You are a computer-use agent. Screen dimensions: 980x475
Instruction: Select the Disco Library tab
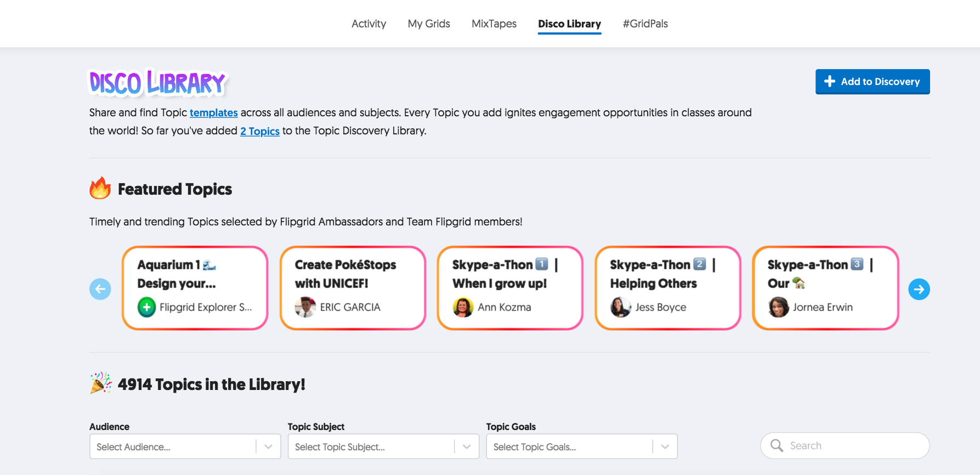coord(569,24)
